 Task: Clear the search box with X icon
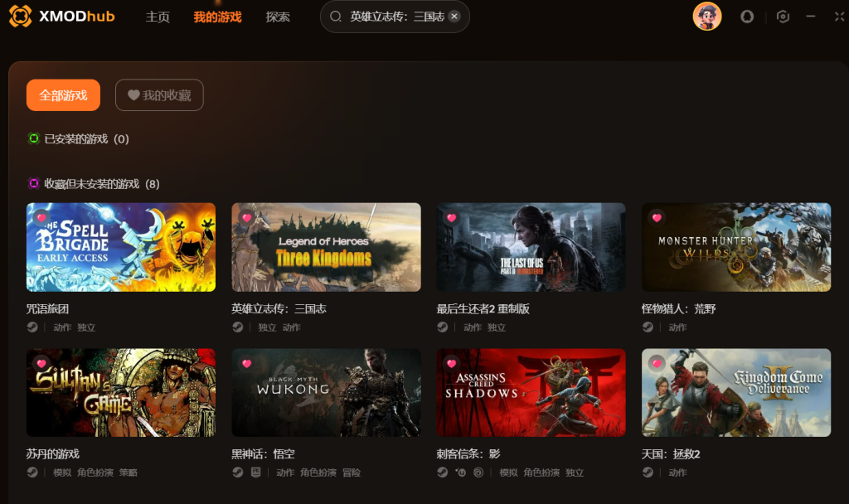455,17
